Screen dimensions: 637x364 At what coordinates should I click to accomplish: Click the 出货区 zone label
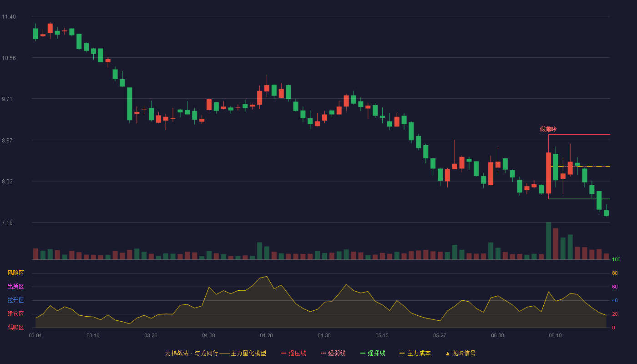[x=15, y=287]
